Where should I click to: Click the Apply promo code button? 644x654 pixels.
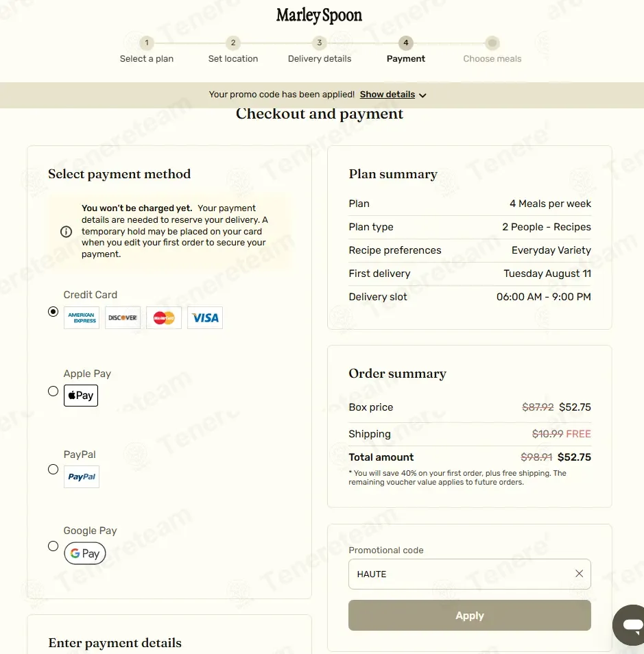tap(470, 616)
